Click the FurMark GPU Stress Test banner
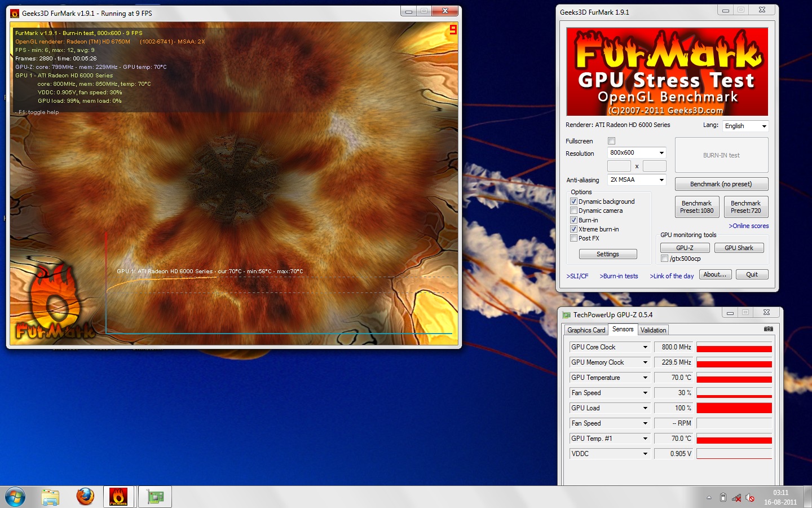This screenshot has width=812, height=508. tap(667, 72)
